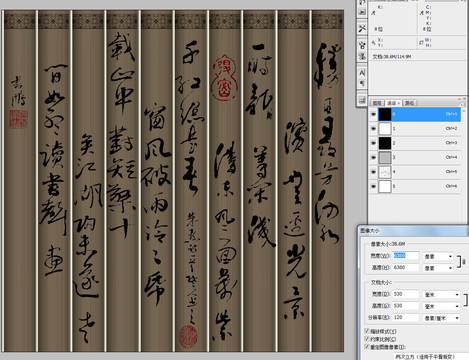The height and width of the screenshot is (360, 469).
Task: Click the speckled thumbnail of channel 4
Action: (385, 172)
